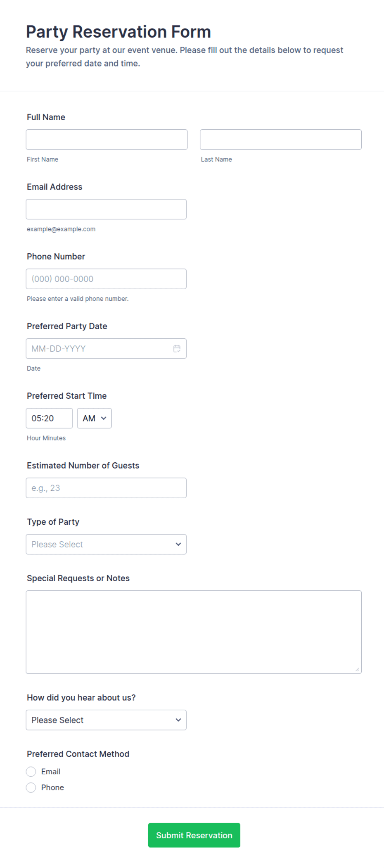The height and width of the screenshot is (868, 384).
Task: Select the Phone contact method radio
Action: pos(31,787)
